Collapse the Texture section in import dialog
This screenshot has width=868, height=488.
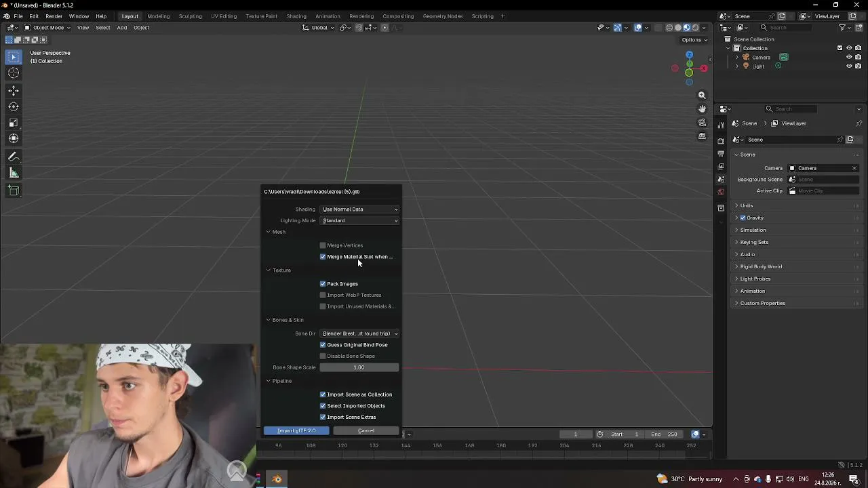pyautogui.click(x=268, y=270)
